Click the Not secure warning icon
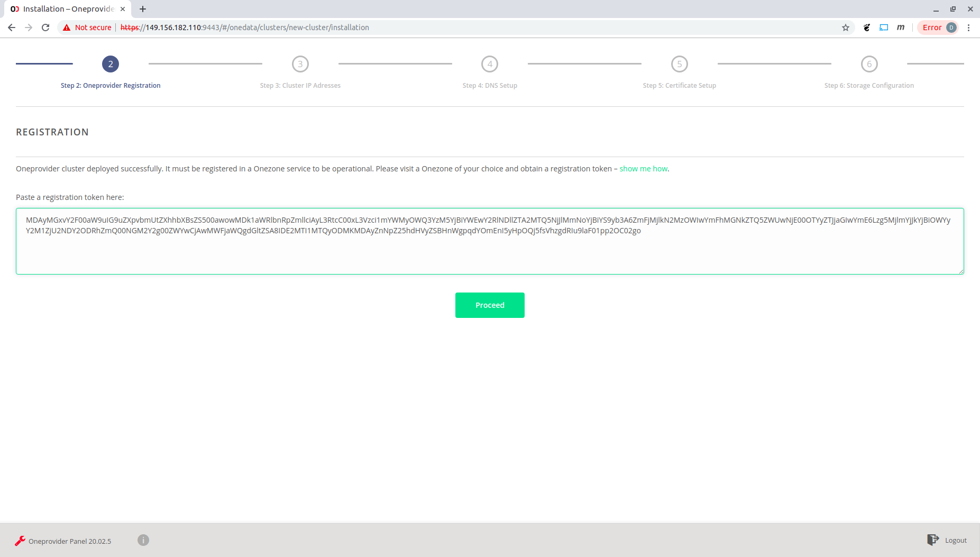 [x=67, y=28]
